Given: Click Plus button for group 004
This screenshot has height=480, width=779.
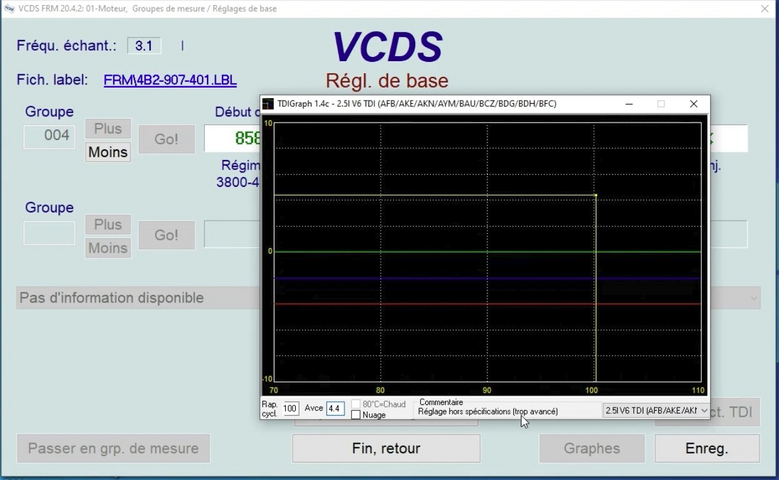Looking at the screenshot, I should (108, 129).
